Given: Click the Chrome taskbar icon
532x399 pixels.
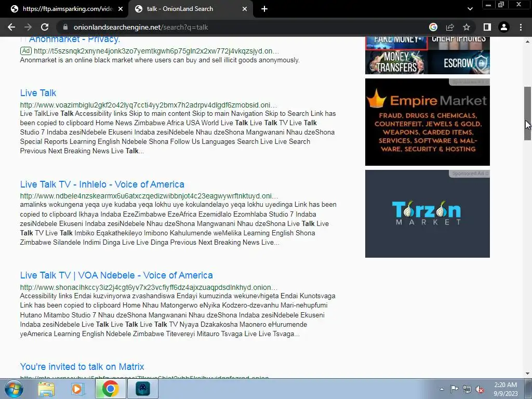Looking at the screenshot, I should click(110, 389).
